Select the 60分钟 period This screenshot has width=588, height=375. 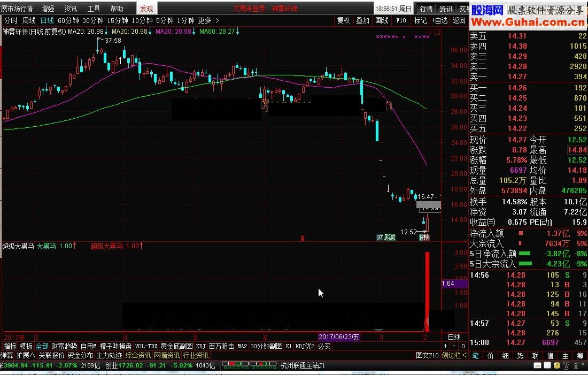pos(68,21)
